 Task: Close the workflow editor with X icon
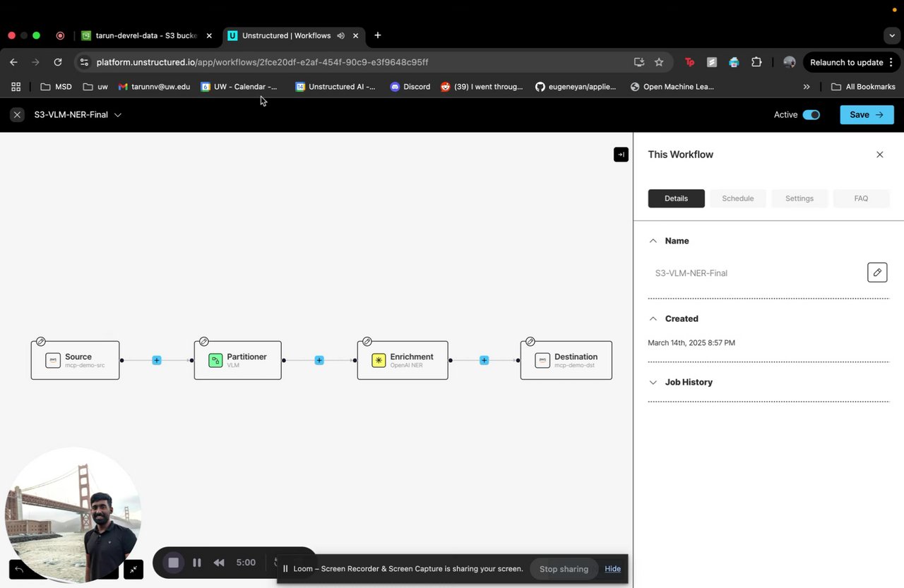point(18,115)
